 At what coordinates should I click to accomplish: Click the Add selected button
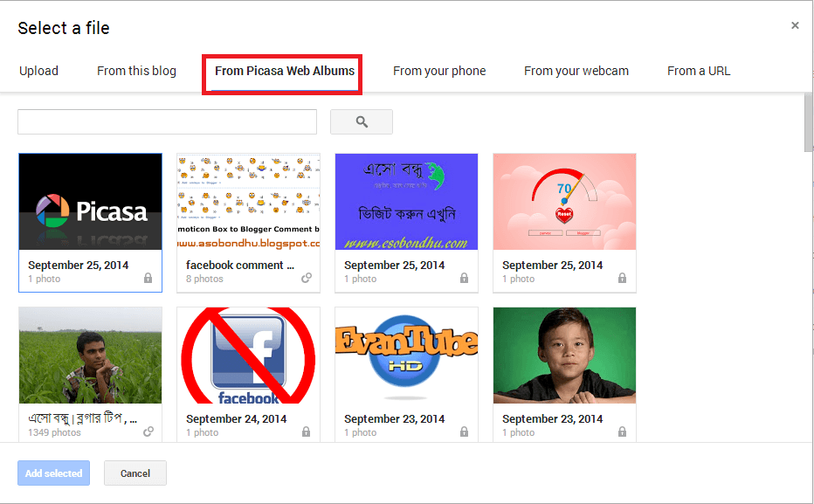pyautogui.click(x=53, y=473)
